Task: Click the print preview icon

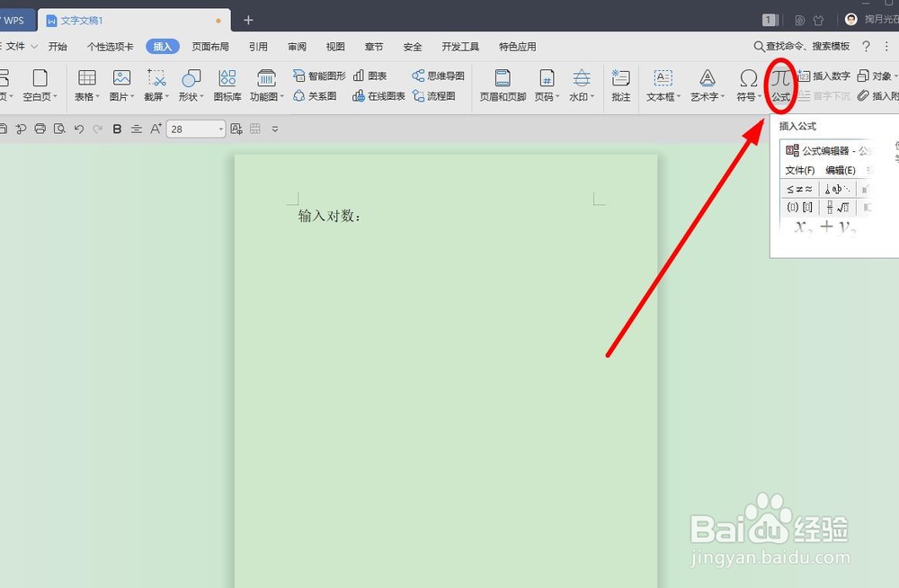Action: point(59,129)
